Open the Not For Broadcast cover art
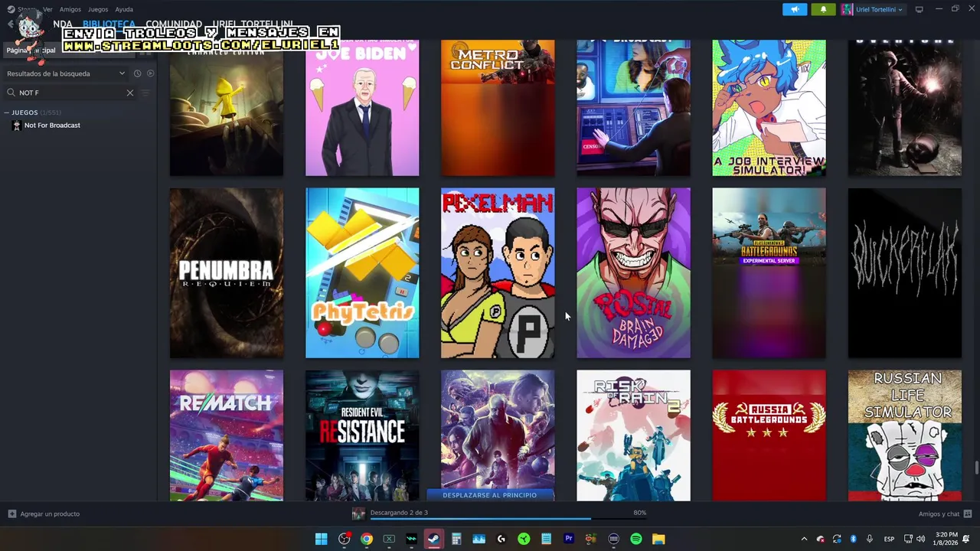 click(x=633, y=108)
